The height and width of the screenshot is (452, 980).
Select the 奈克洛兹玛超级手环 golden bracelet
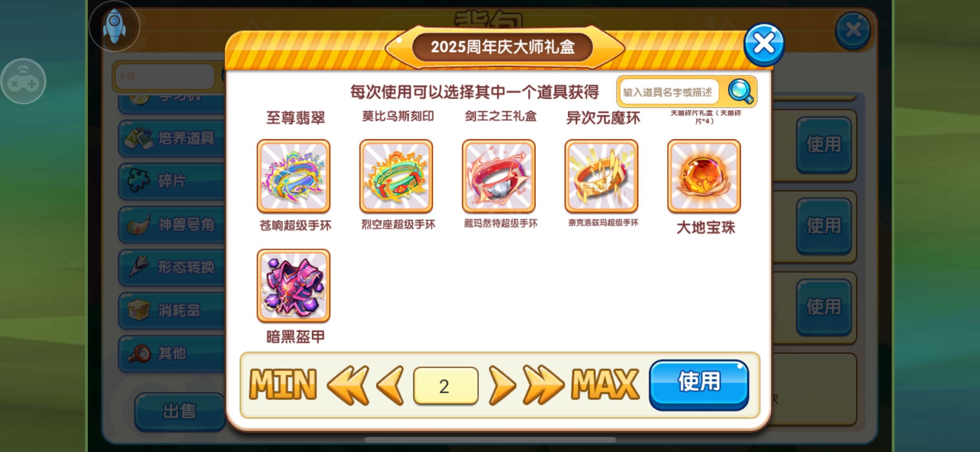601,176
